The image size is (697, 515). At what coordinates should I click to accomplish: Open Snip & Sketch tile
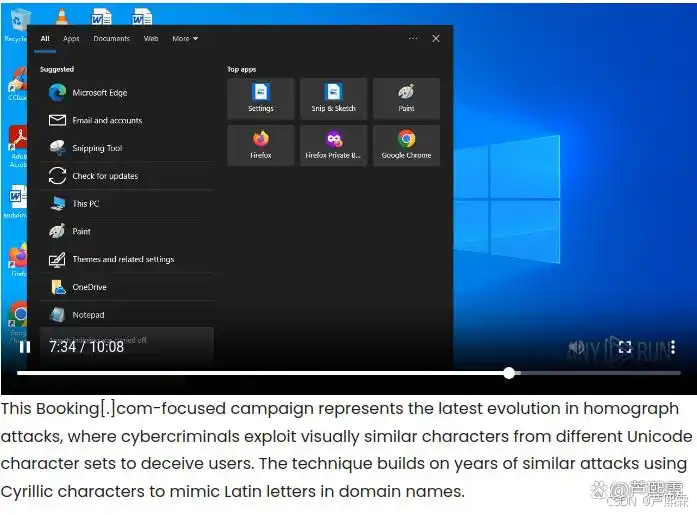coord(333,99)
